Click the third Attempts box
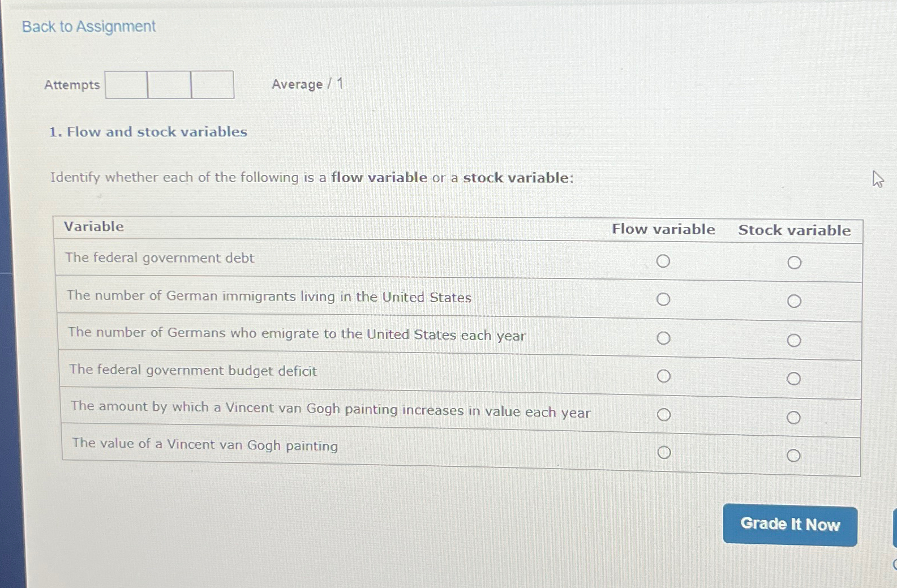 pos(212,84)
